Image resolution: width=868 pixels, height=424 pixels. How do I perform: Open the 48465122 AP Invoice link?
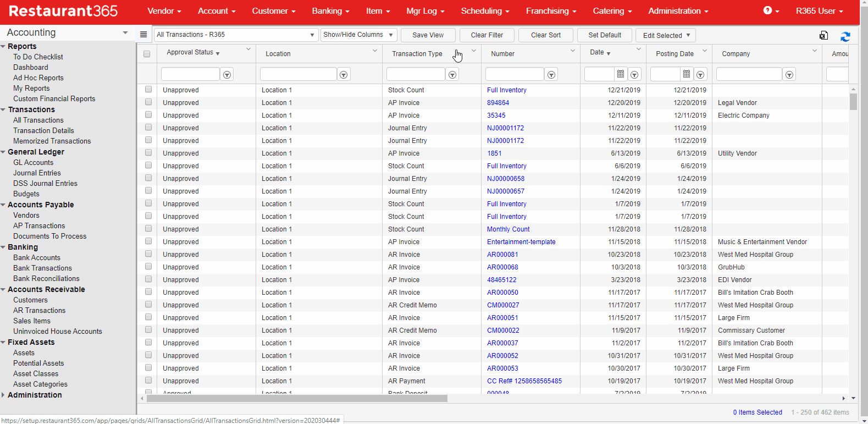point(501,280)
